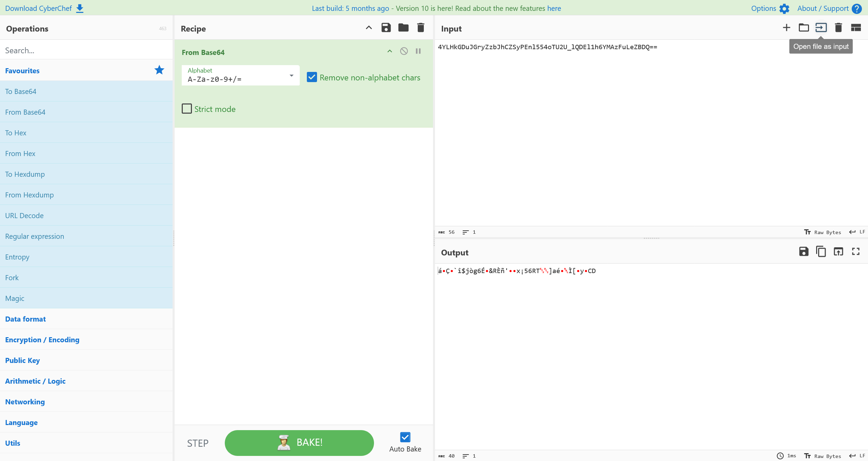Enable the Strict mode checkbox
Screen dimensions: 868x461
tap(187, 109)
